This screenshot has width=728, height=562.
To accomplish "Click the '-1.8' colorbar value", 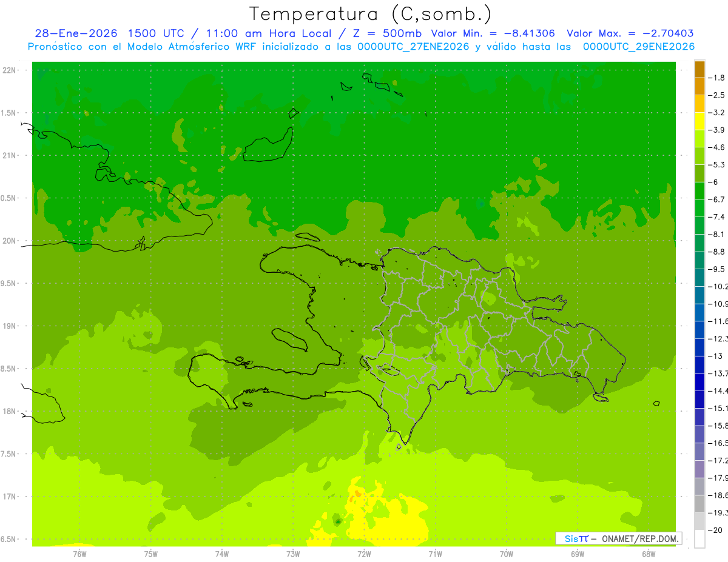I will pyautogui.click(x=716, y=78).
